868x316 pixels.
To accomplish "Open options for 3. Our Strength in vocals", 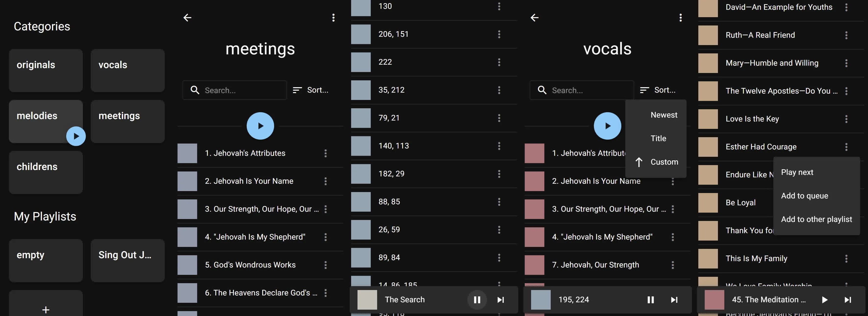I will pos(673,209).
